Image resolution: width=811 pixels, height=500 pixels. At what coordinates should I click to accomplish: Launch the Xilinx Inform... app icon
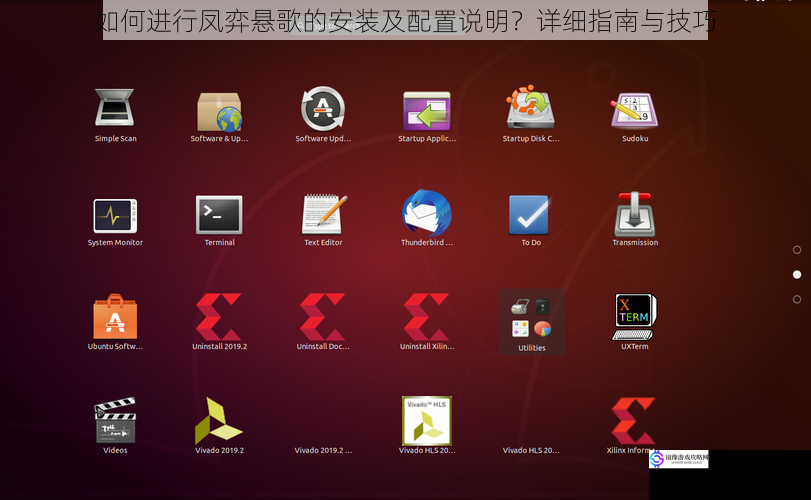coord(633,421)
